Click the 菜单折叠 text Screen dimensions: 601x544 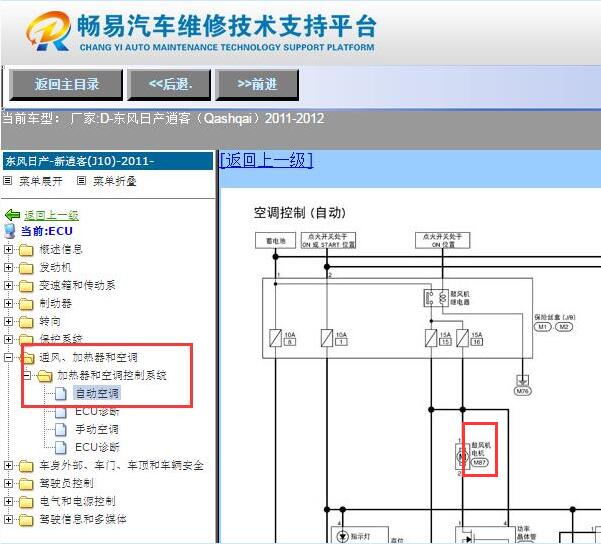115,181
